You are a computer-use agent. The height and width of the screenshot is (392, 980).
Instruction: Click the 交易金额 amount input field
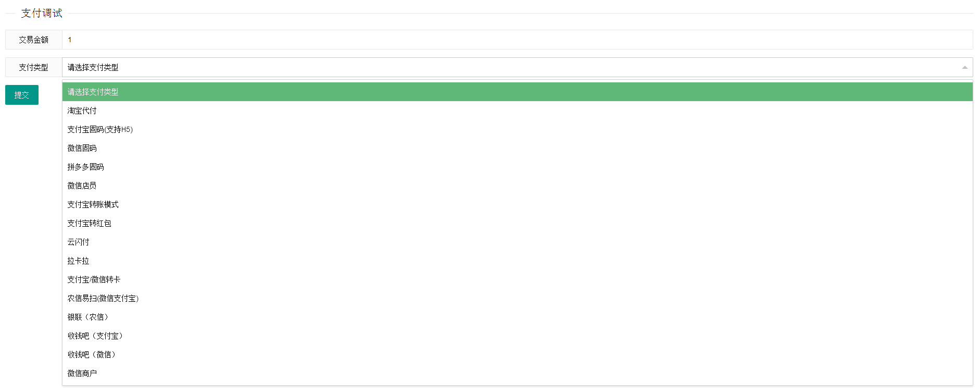click(x=517, y=40)
